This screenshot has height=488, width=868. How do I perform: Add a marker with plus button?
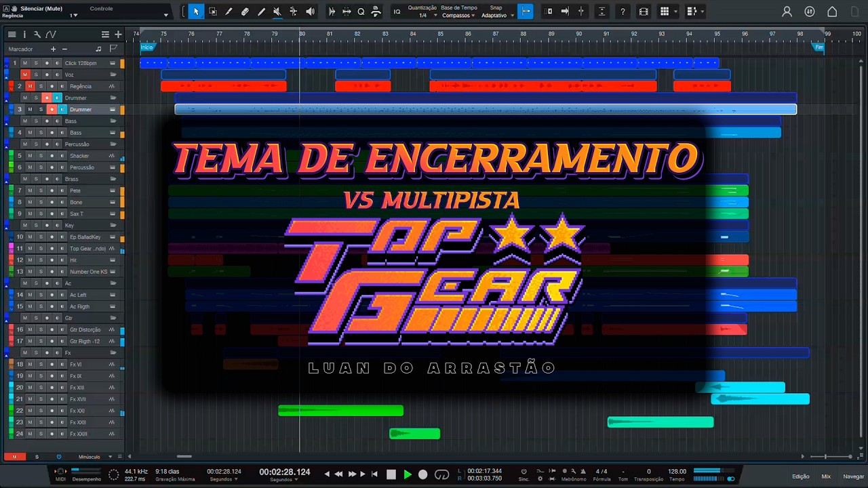pyautogui.click(x=54, y=49)
